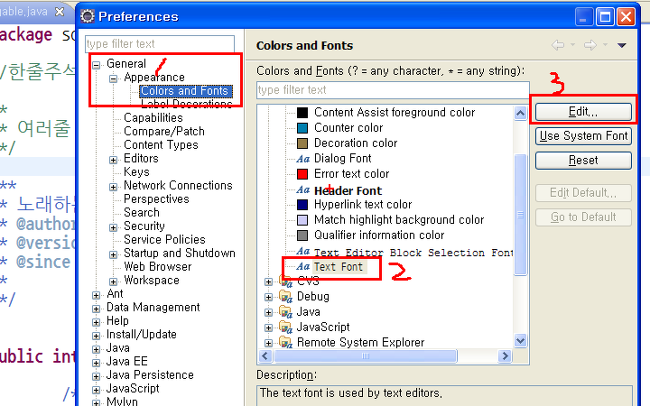This screenshot has height=406, width=650.
Task: Select Capabilities in the preferences tree
Action: click(153, 118)
